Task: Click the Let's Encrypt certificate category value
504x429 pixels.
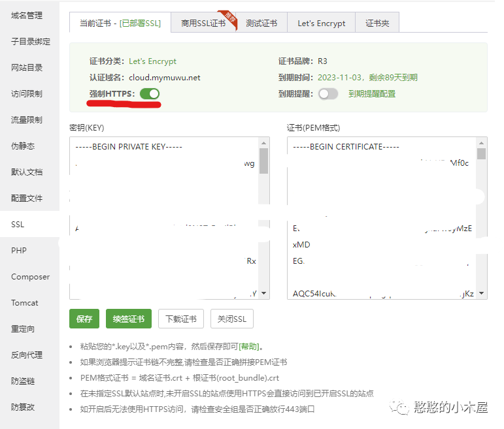Action: (x=153, y=61)
